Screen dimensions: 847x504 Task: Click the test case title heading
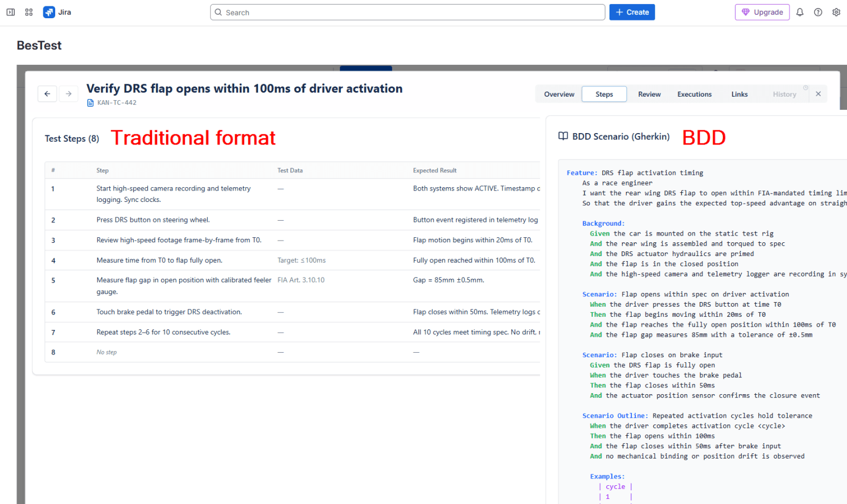pos(244,88)
